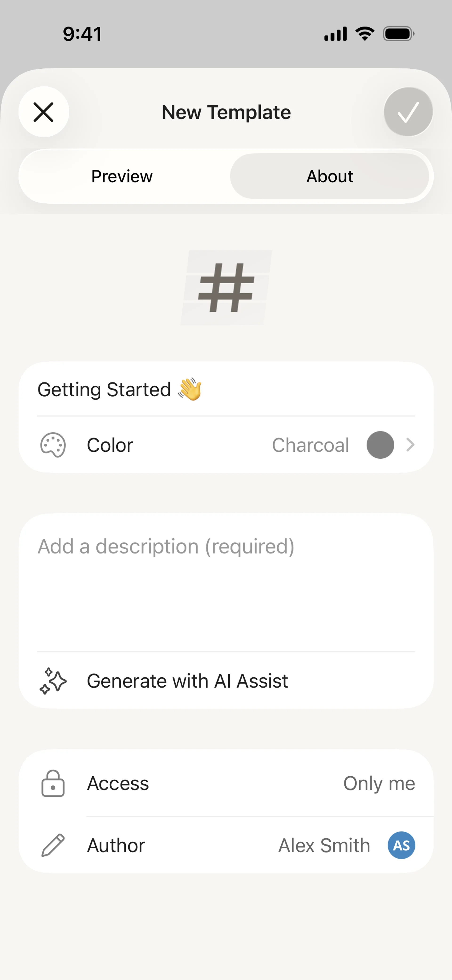
Task: Tap Generate with AI Assist
Action: tap(187, 680)
